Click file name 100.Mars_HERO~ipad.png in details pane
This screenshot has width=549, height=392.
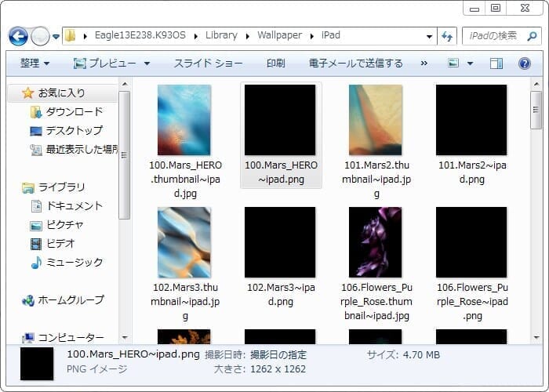point(133,354)
